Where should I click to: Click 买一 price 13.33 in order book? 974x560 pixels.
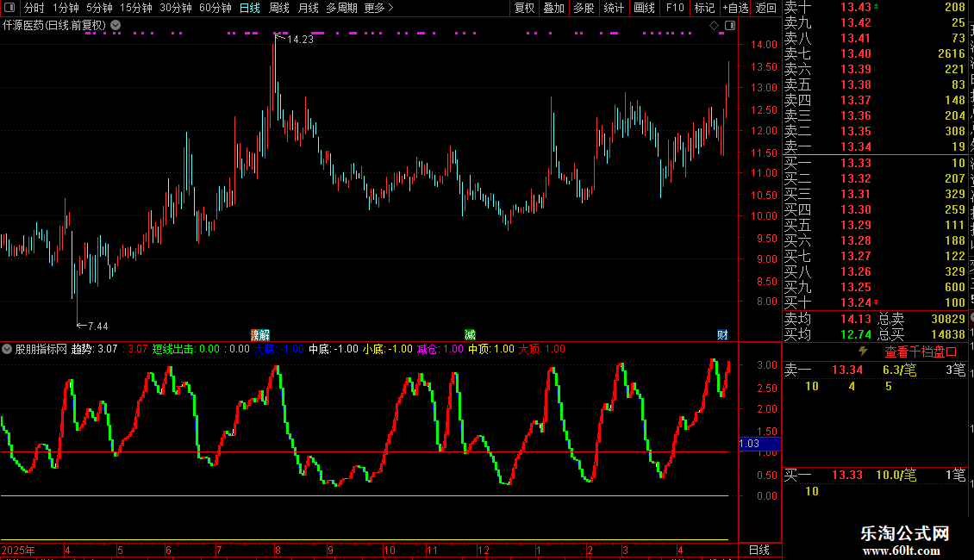point(855,163)
